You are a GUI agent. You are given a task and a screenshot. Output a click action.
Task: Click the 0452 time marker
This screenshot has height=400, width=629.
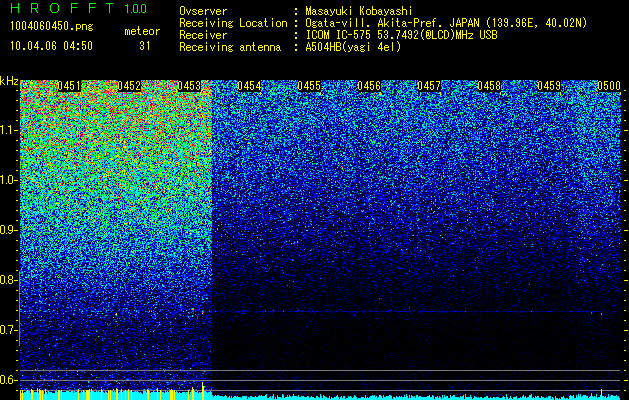click(x=129, y=86)
